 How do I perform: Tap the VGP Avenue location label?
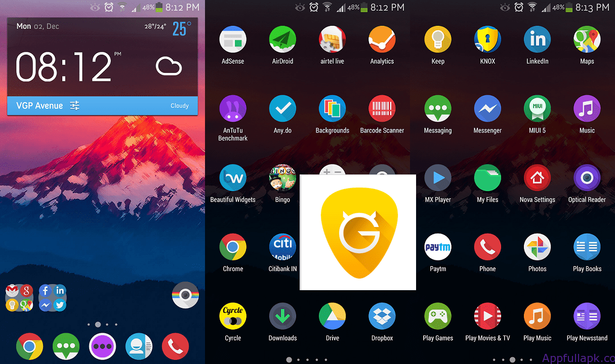point(39,106)
